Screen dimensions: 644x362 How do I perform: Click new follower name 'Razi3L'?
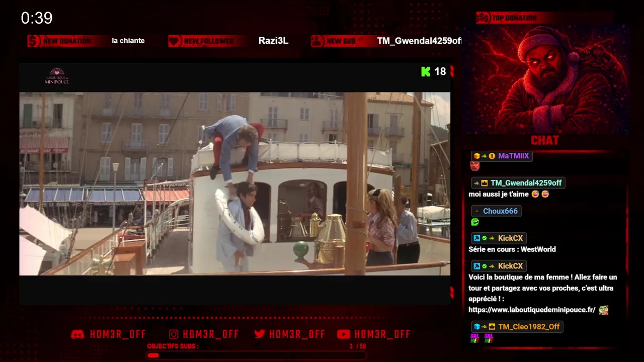point(273,41)
